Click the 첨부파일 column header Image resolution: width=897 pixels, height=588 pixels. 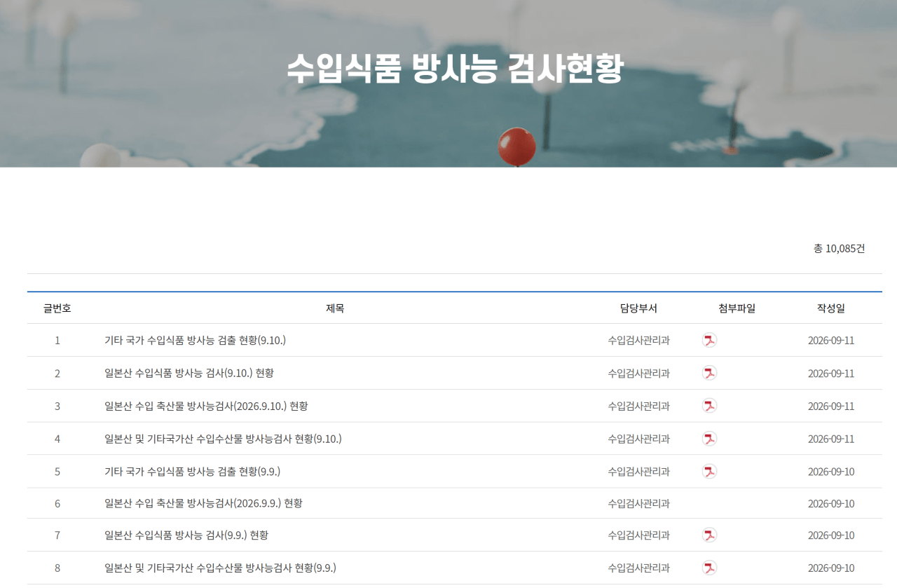tap(737, 308)
